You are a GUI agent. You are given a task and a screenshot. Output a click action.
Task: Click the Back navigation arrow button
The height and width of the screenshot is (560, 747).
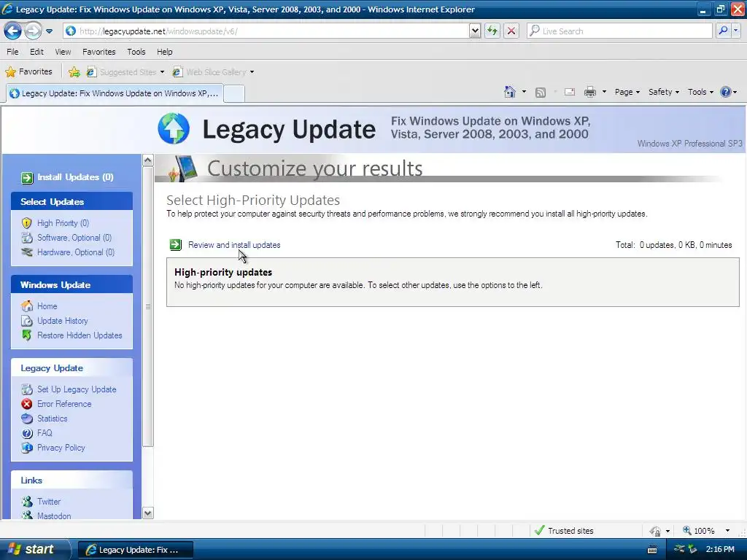12,31
